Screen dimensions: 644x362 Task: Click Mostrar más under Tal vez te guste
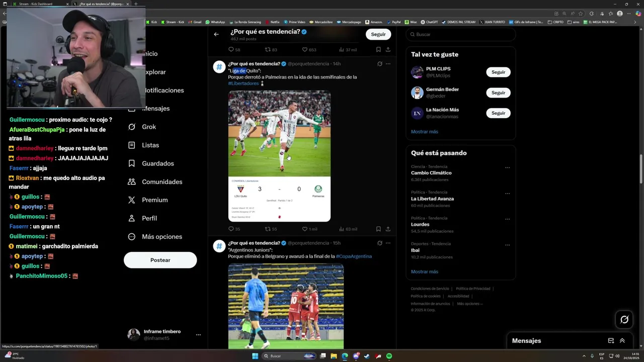click(425, 132)
